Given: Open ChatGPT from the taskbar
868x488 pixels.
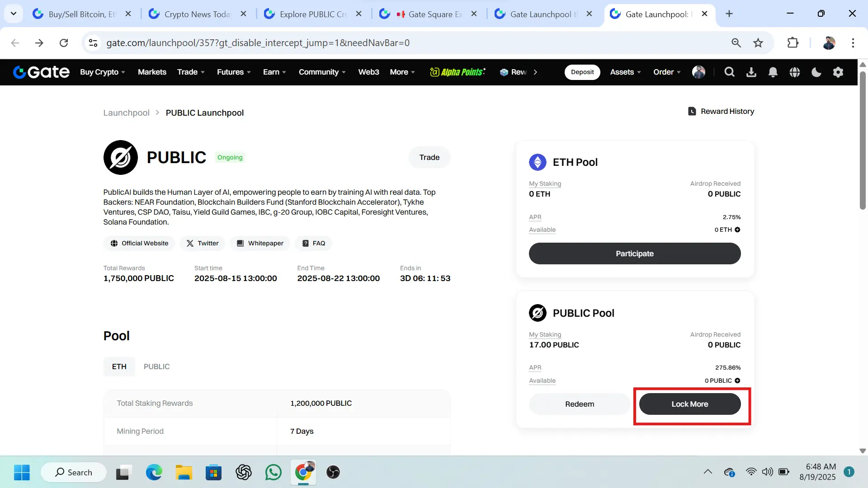Looking at the screenshot, I should pyautogui.click(x=244, y=472).
